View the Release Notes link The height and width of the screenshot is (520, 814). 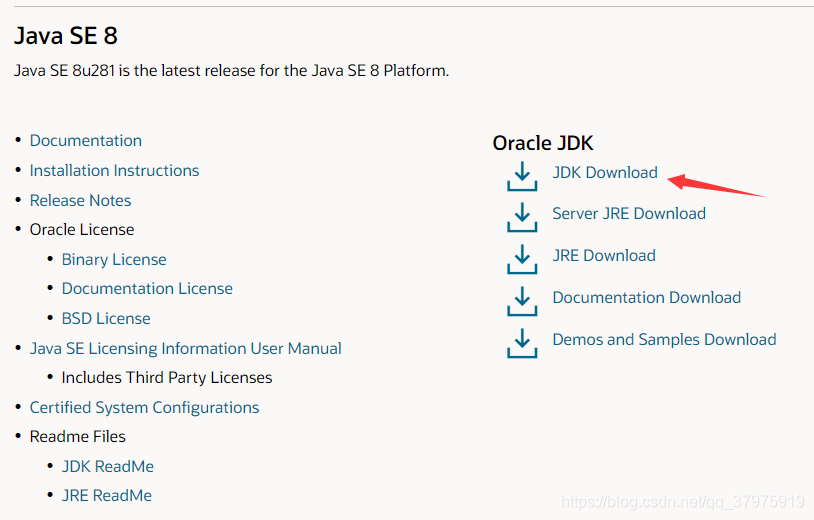(x=80, y=201)
